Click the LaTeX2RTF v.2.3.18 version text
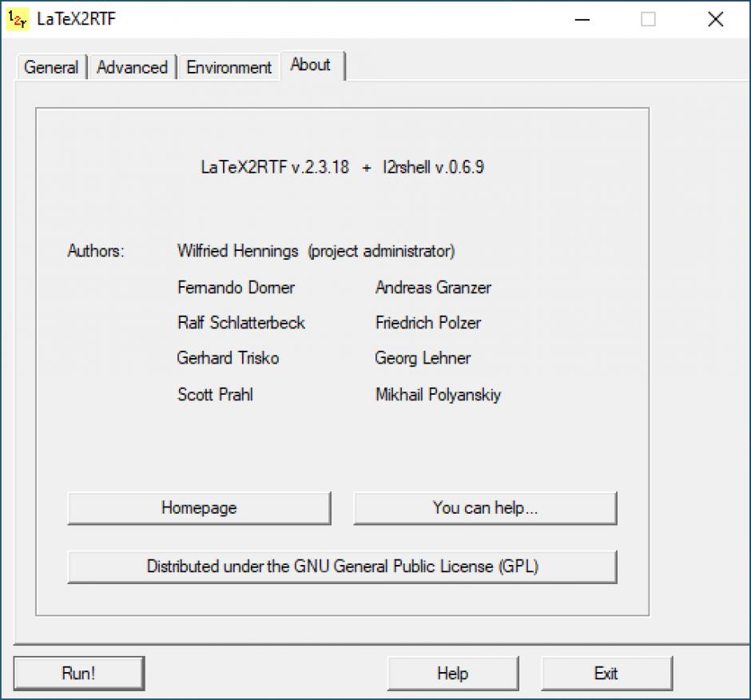The height and width of the screenshot is (700, 751). (275, 167)
